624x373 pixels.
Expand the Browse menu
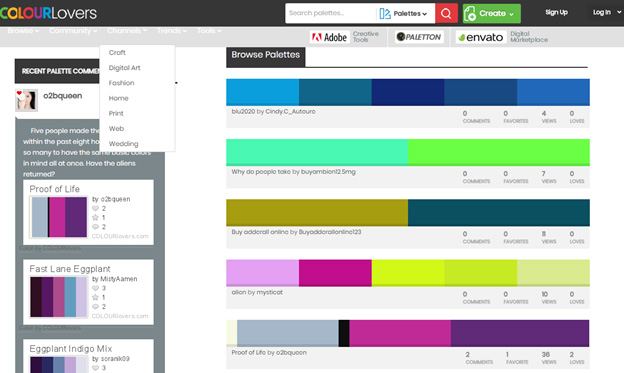pyautogui.click(x=23, y=31)
